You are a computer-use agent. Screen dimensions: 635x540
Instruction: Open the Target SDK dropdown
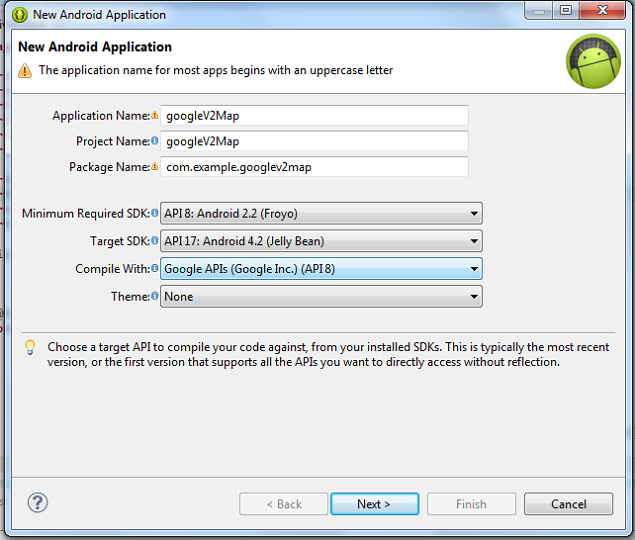pos(321,241)
